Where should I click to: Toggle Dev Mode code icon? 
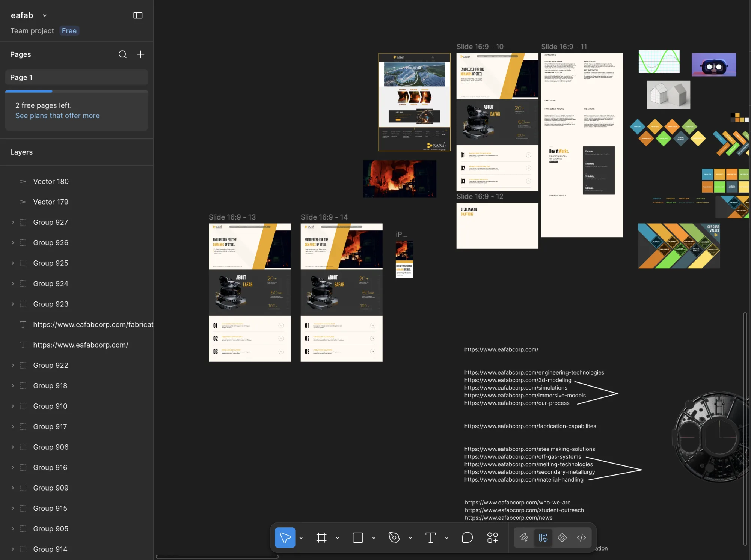tap(581, 537)
